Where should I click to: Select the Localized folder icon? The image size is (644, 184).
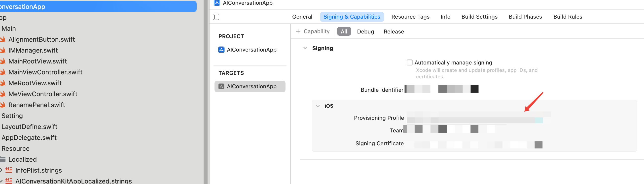[3, 159]
